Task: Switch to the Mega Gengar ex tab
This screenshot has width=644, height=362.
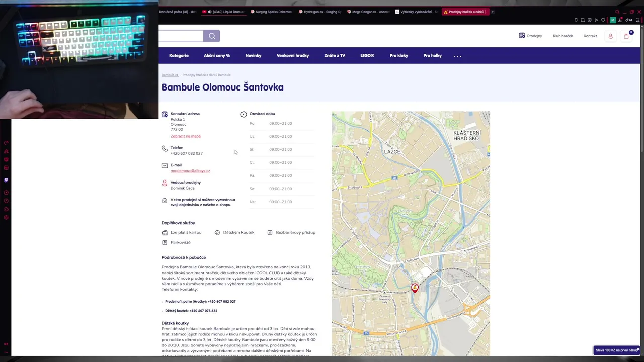Action: (x=368, y=12)
